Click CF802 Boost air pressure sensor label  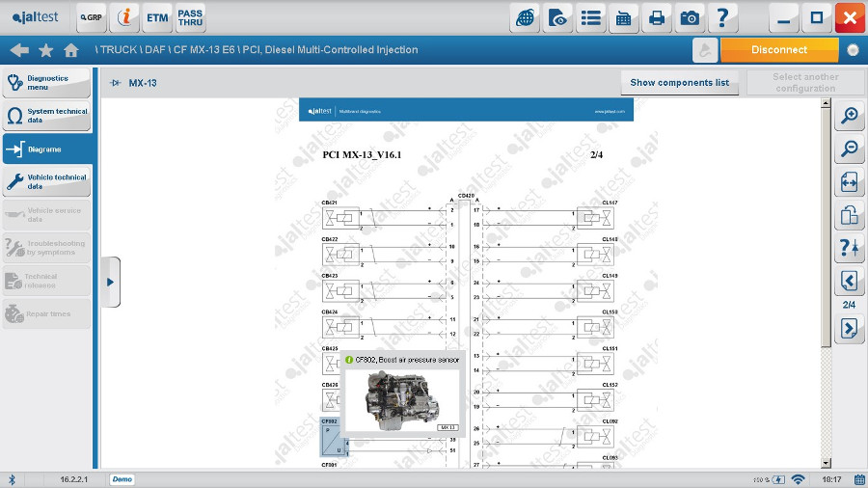407,360
